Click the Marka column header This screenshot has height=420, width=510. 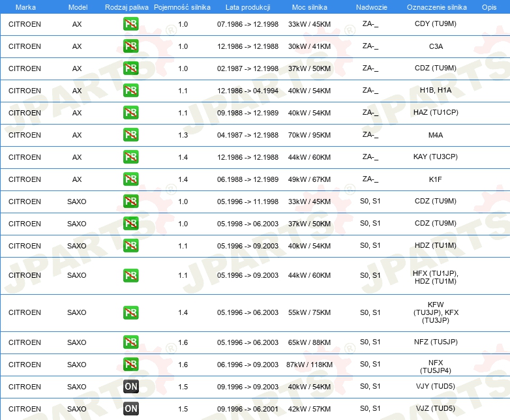tap(25, 7)
